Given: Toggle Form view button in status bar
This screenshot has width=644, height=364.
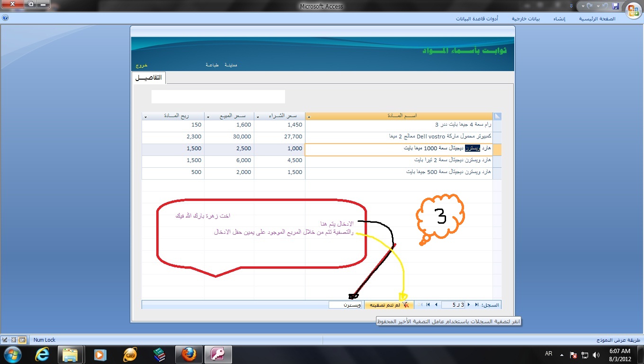Looking at the screenshot, I should tap(22, 340).
